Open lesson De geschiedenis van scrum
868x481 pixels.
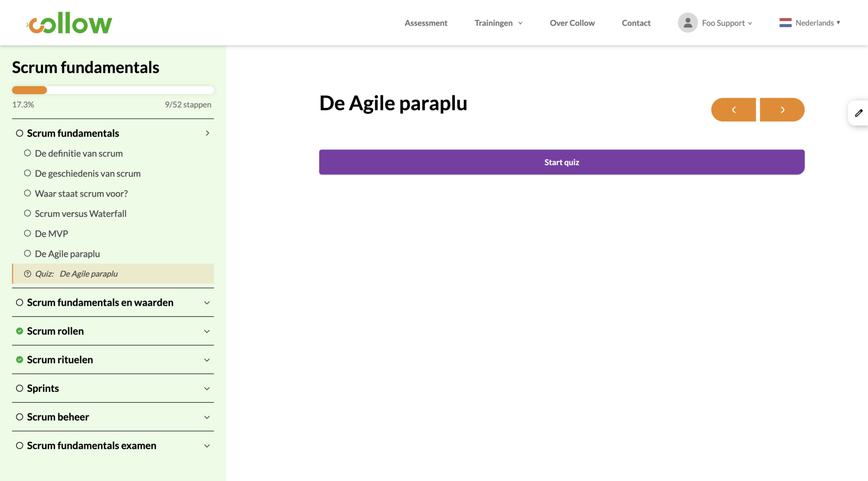coord(88,173)
